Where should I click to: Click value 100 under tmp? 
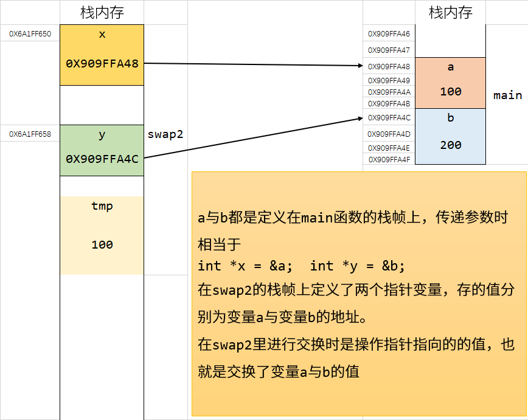point(102,245)
